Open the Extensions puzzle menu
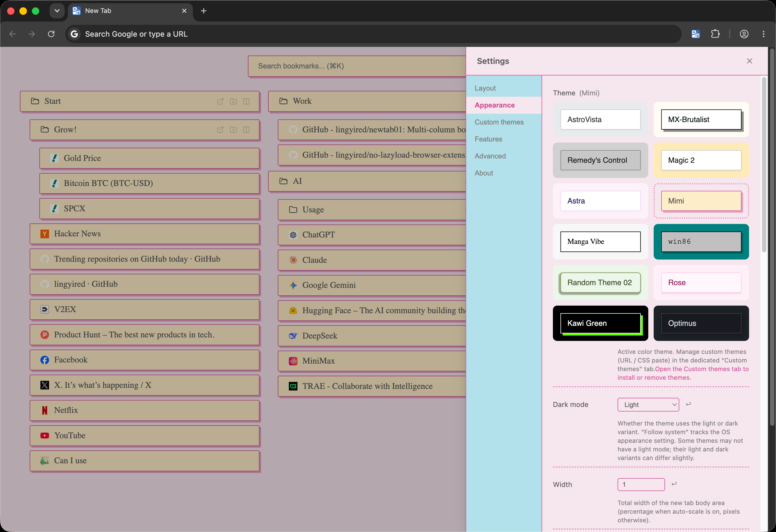Viewport: 776px width, 532px height. click(715, 34)
